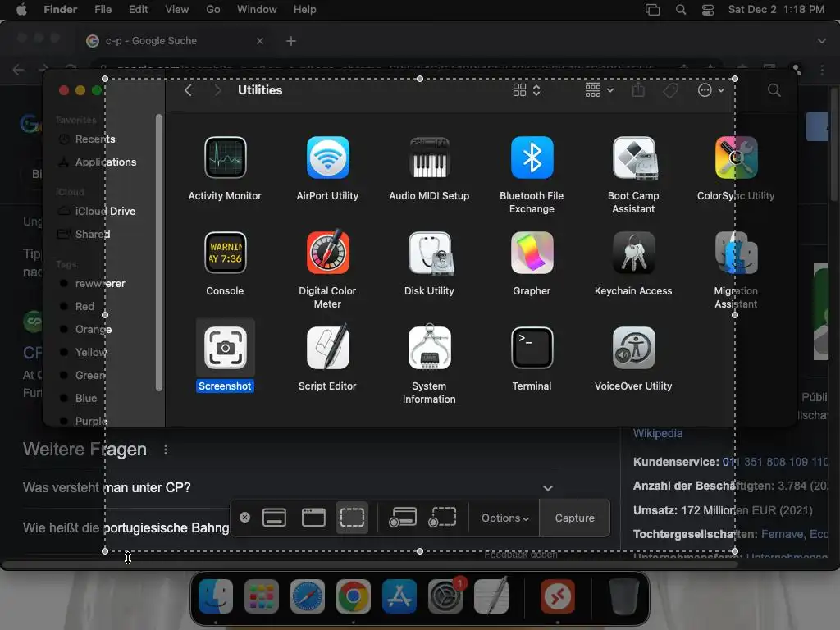This screenshot has height=630, width=840.
Task: Open Migration Assistant icon
Action: tap(736, 253)
